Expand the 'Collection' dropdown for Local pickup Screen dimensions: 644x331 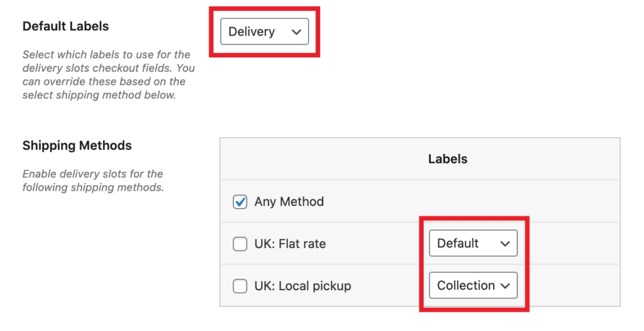[x=473, y=286]
